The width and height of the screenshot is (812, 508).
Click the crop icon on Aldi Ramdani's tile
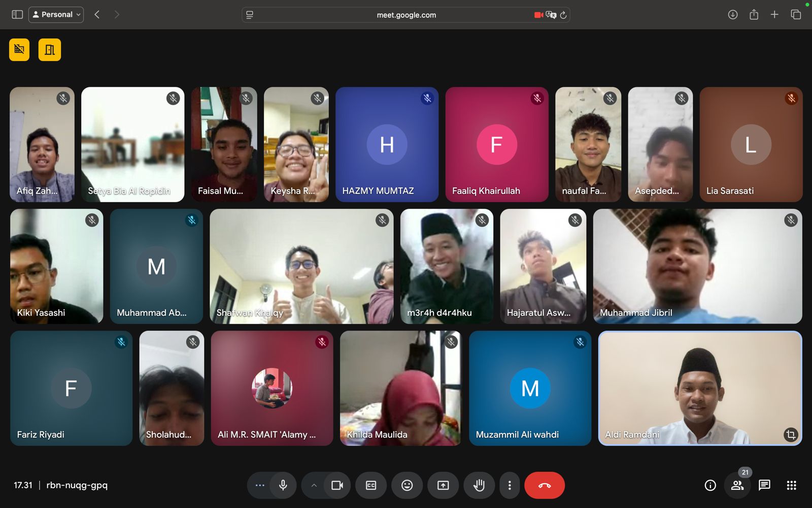[791, 433]
